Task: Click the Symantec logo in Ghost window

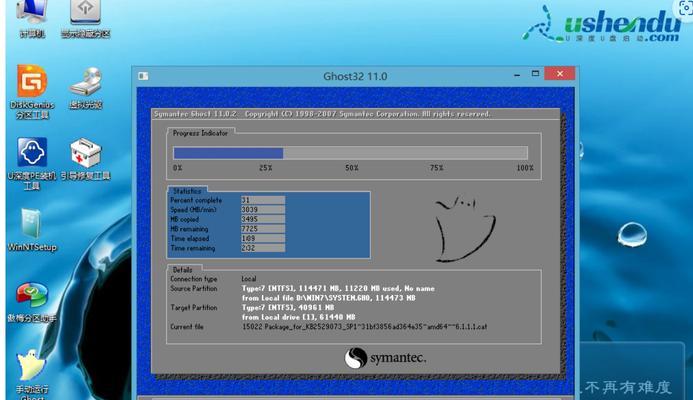Action: coord(385,358)
